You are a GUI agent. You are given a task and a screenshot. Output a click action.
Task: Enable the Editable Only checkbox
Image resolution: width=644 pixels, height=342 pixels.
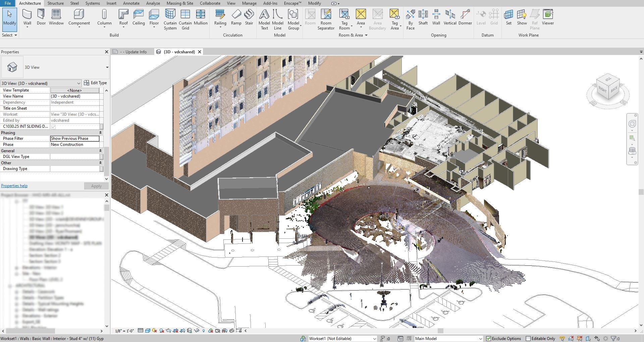pyautogui.click(x=528, y=339)
